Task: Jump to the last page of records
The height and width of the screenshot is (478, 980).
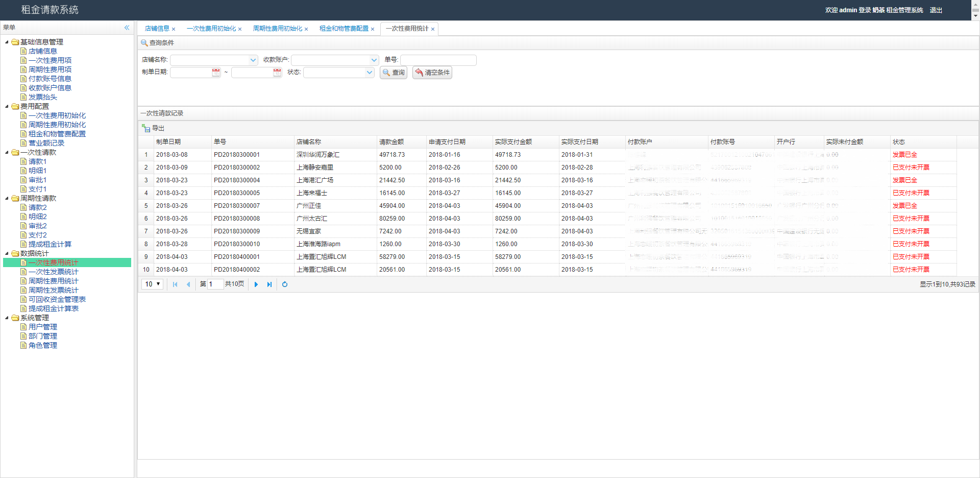Action: [269, 284]
